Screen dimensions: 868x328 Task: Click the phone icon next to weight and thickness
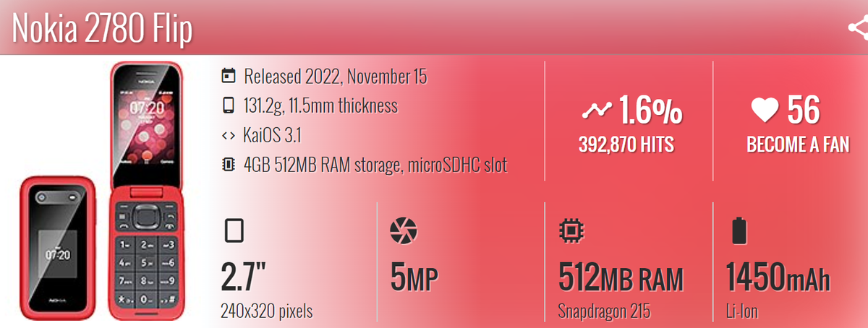[x=229, y=105]
